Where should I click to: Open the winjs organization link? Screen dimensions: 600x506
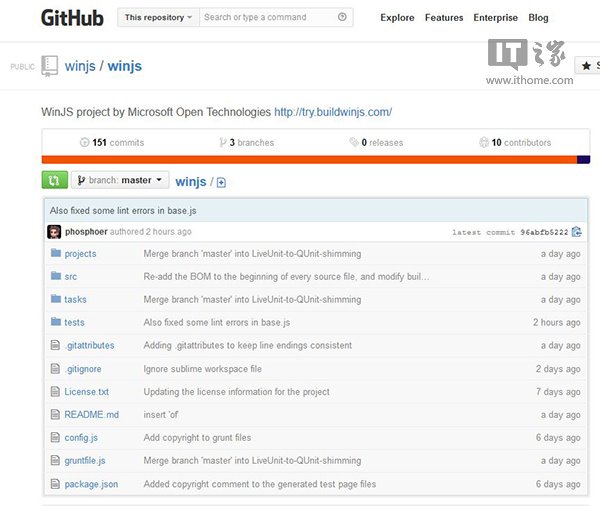pyautogui.click(x=80, y=66)
